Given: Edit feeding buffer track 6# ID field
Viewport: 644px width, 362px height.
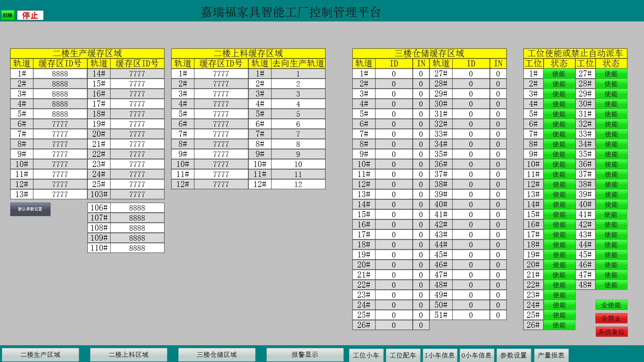Looking at the screenshot, I should tap(221, 124).
